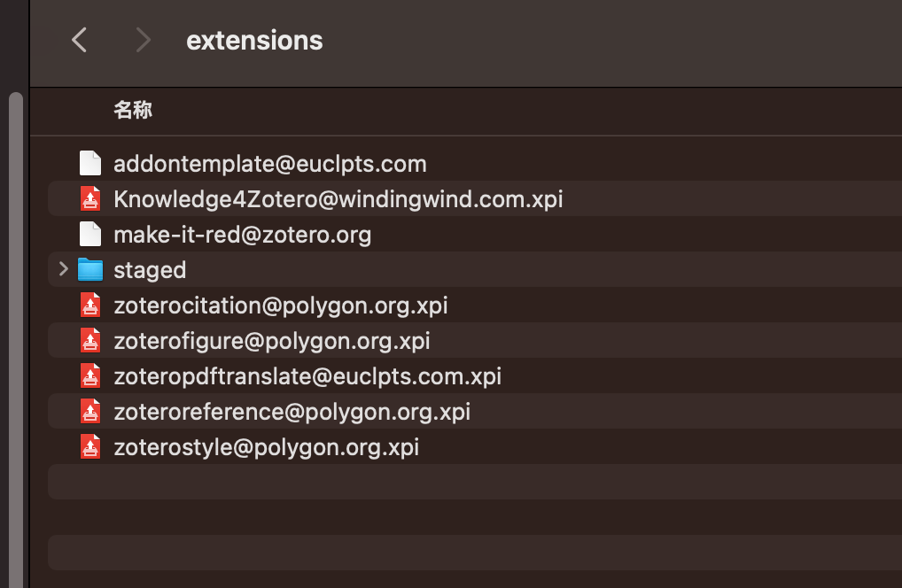The height and width of the screenshot is (588, 902).
Task: Select the make-it-red@zotero.org file name
Action: [x=242, y=235]
